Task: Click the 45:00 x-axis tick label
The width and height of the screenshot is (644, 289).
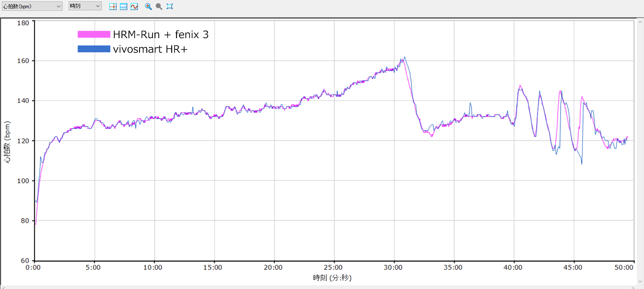Action: click(573, 268)
